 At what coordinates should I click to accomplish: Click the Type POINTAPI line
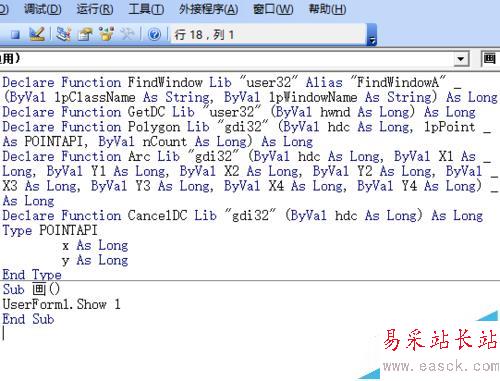[50, 230]
